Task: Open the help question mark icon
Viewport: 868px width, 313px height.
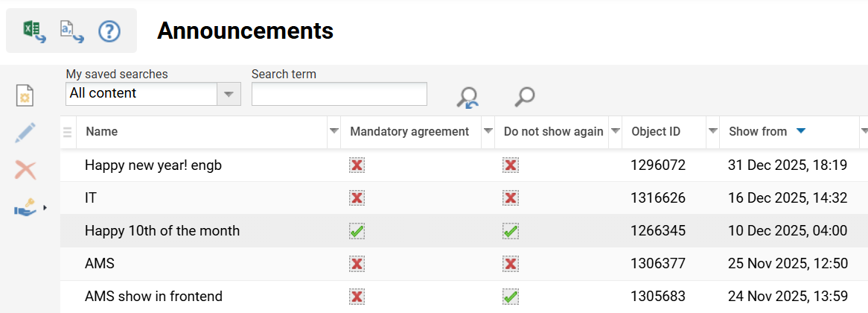Action: (109, 31)
